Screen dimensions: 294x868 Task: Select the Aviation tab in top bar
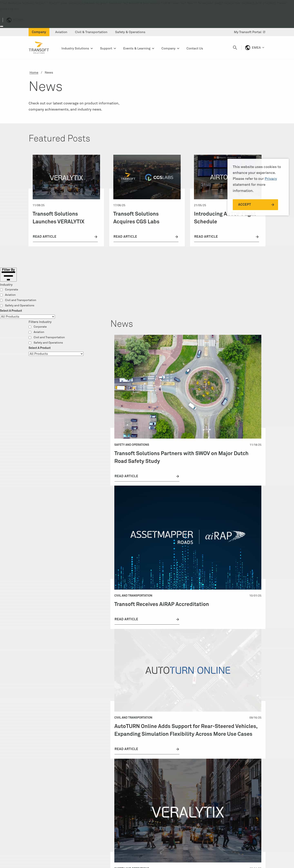[61, 32]
